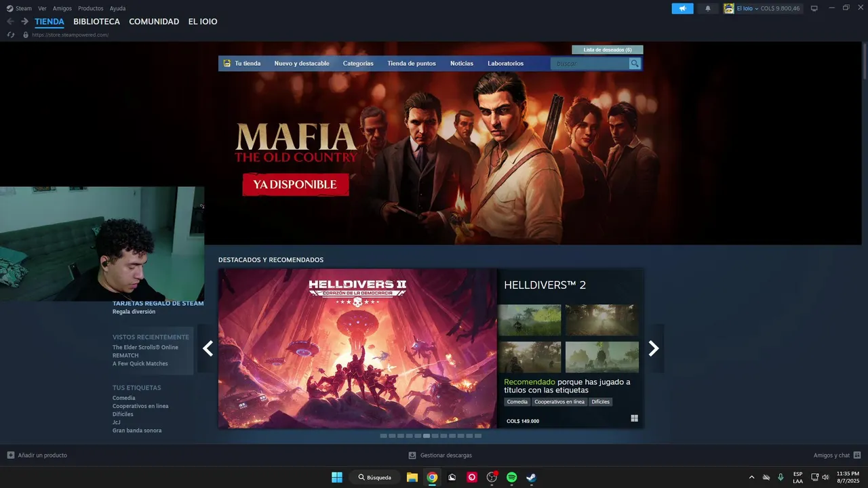Screen dimensions: 868x488
Task: Select the highlighted carousel page dot
Action: (x=427, y=436)
